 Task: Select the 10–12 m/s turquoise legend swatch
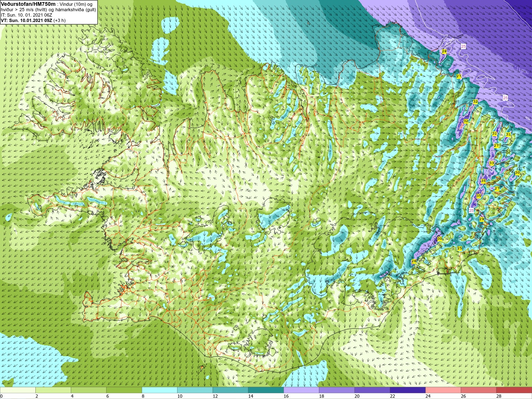click(195, 390)
